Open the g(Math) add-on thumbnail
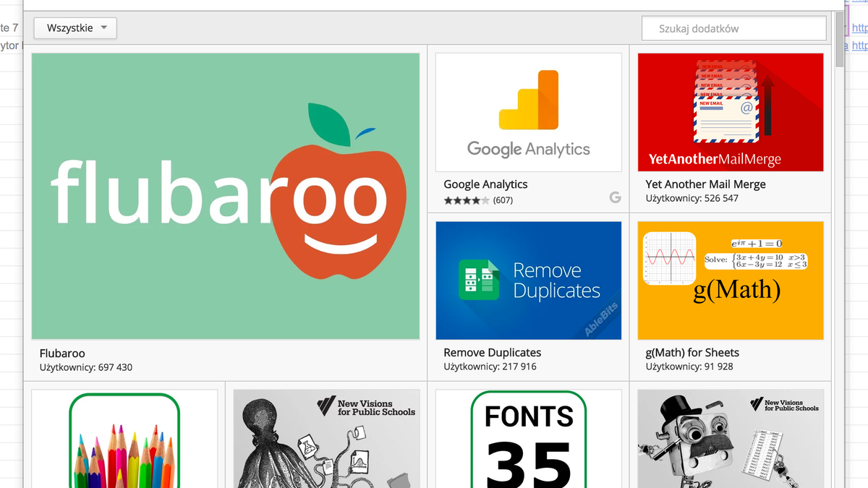The image size is (868, 488). (731, 281)
